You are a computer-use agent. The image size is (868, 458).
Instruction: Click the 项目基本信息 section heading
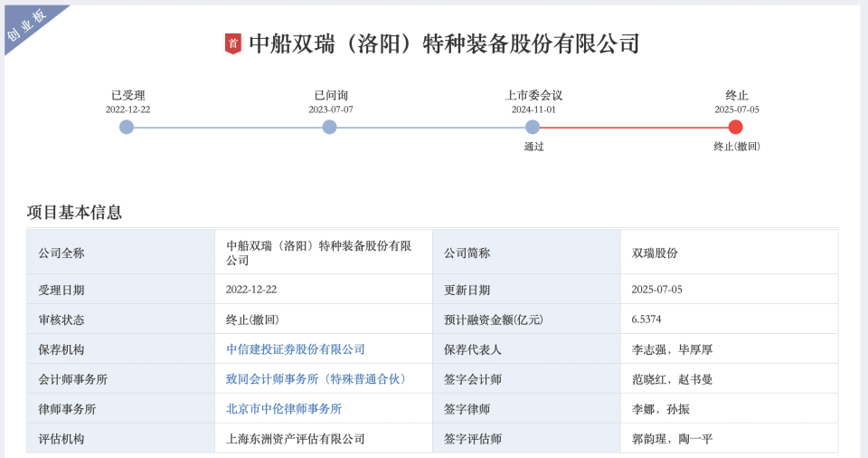pos(74,213)
